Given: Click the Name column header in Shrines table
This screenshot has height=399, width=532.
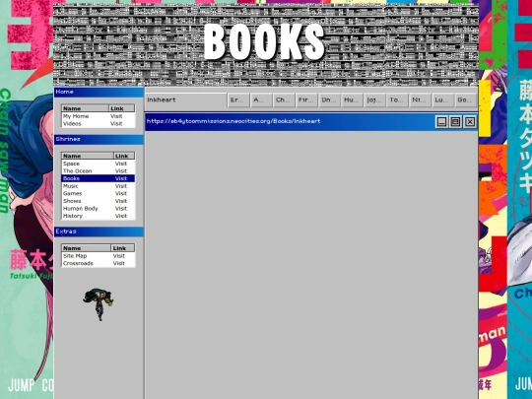Looking at the screenshot, I should 88,156.
